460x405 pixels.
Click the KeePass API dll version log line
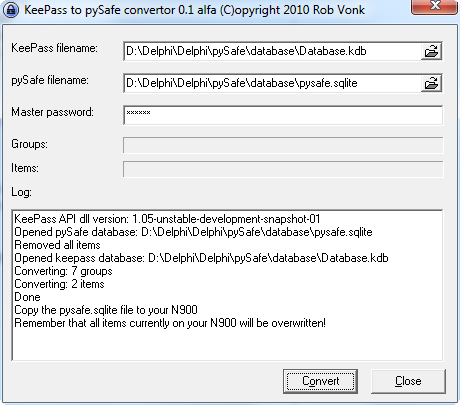click(x=167, y=219)
